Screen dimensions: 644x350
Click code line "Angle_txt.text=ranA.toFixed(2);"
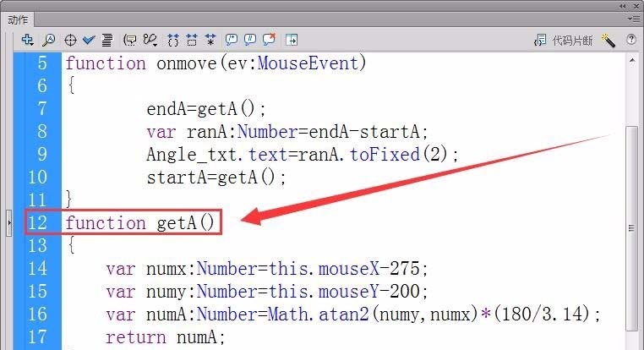303,155
